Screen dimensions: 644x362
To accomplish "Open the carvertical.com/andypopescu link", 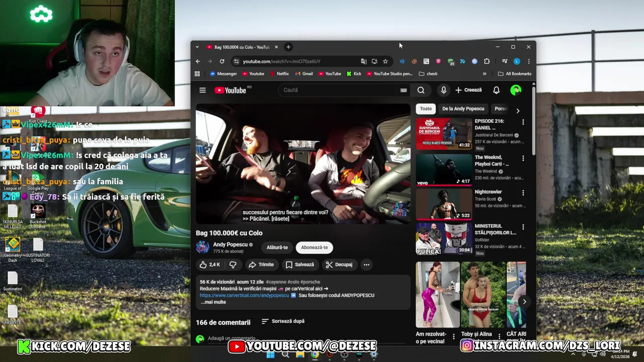I will click(244, 296).
